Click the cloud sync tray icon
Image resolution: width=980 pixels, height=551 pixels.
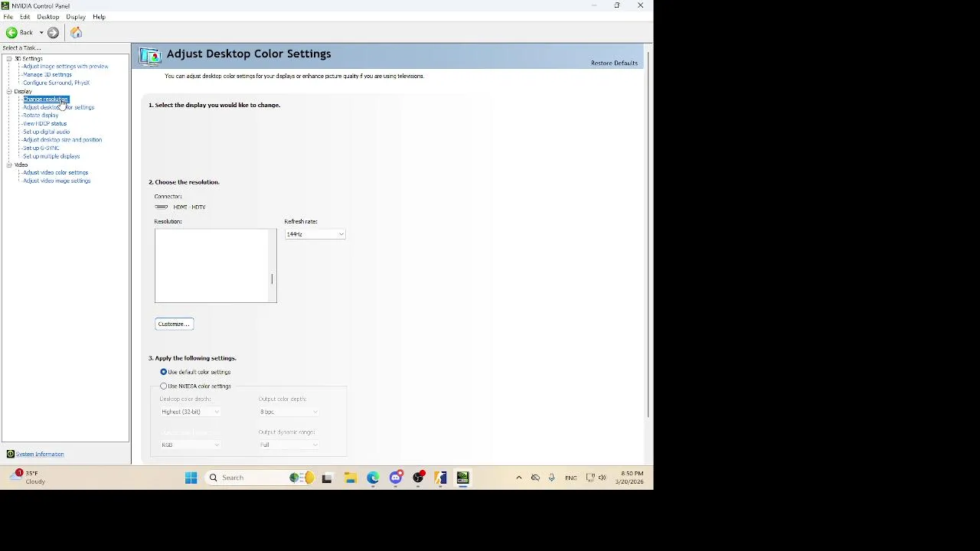[x=535, y=478]
